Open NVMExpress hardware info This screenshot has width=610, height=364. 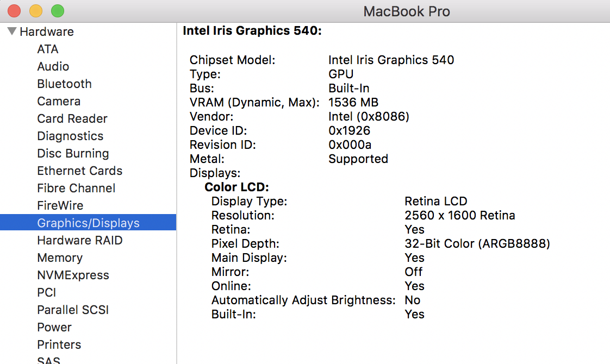[x=73, y=275]
